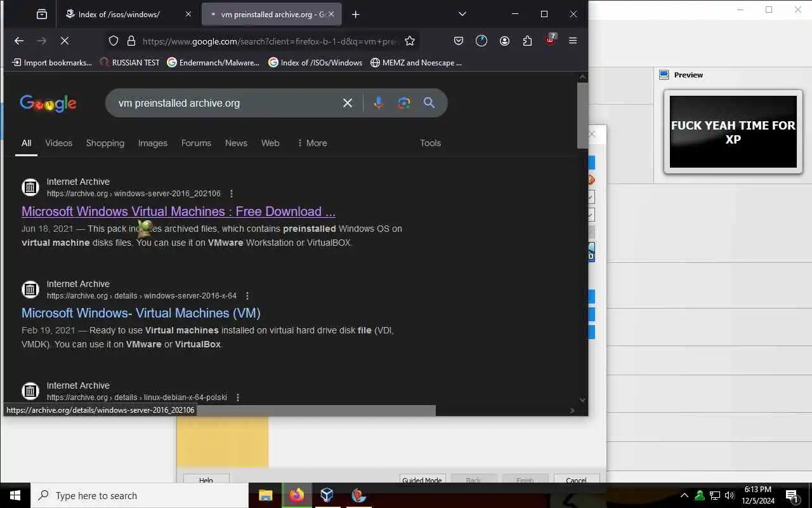812x508 pixels.
Task: Open the 'Index of /ISOs/Windows' bookmark
Action: point(315,62)
